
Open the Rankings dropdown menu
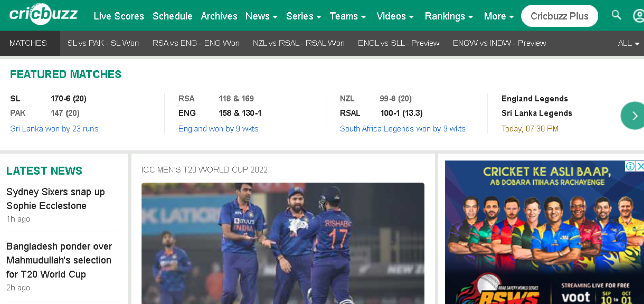(449, 16)
